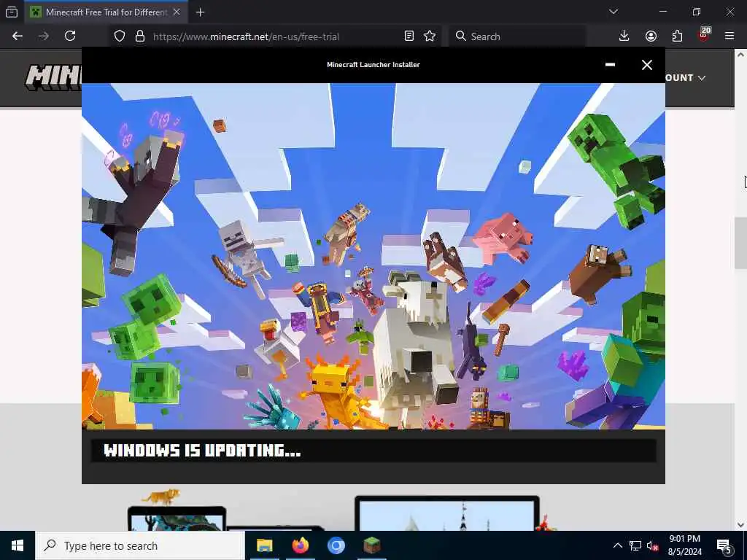
Task: Click the page vertical scrollbar thumb
Action: 740,243
